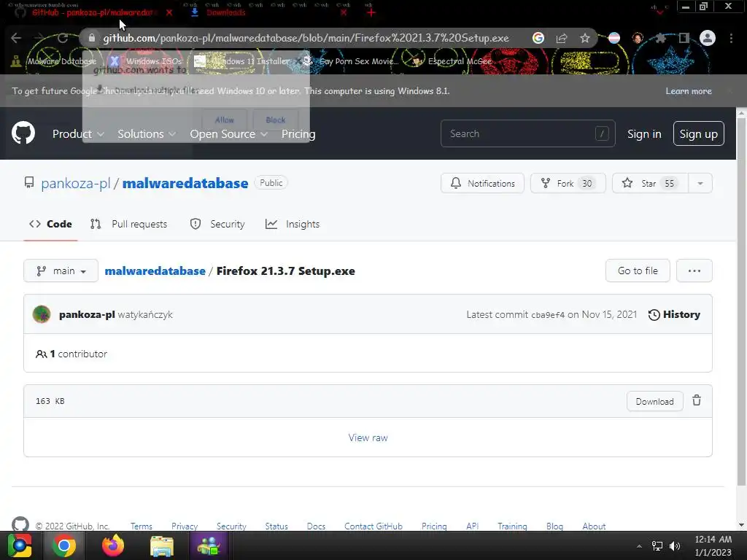
Task: Click the share page icon in address bar
Action: (x=562, y=38)
